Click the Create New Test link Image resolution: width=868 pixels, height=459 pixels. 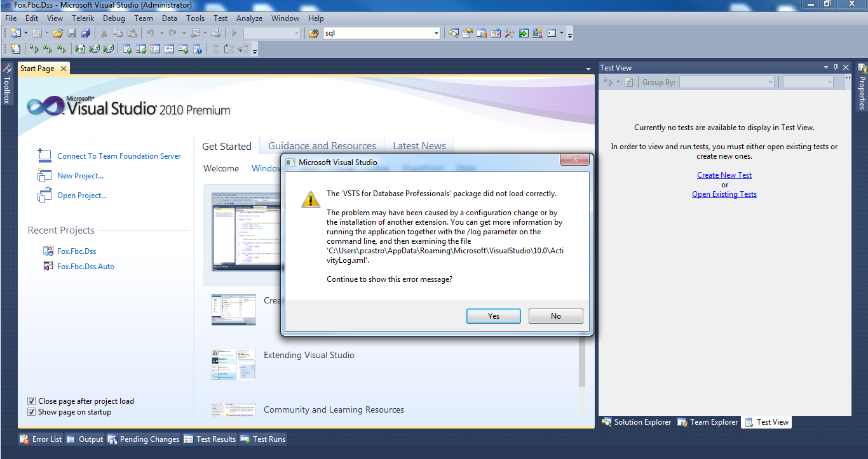click(724, 175)
